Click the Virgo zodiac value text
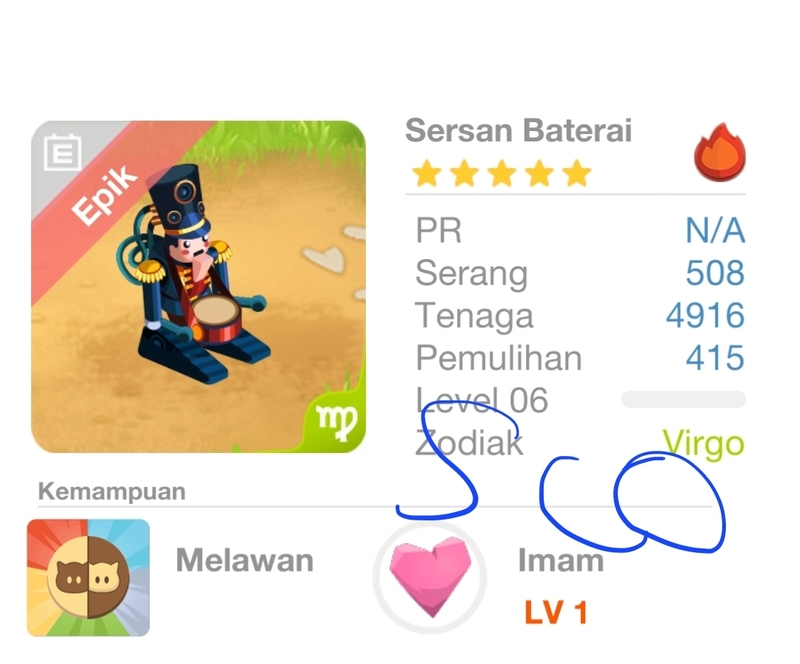 coord(703,443)
